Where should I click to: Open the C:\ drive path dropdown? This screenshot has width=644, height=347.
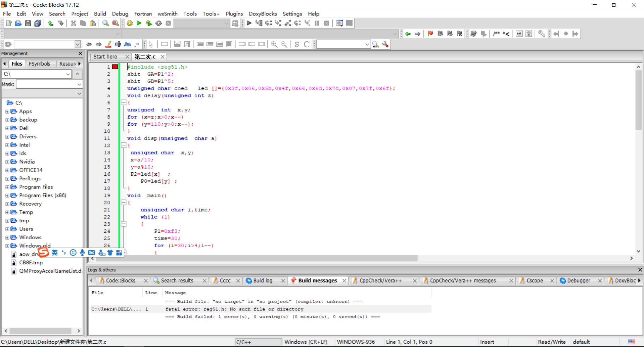(x=68, y=74)
